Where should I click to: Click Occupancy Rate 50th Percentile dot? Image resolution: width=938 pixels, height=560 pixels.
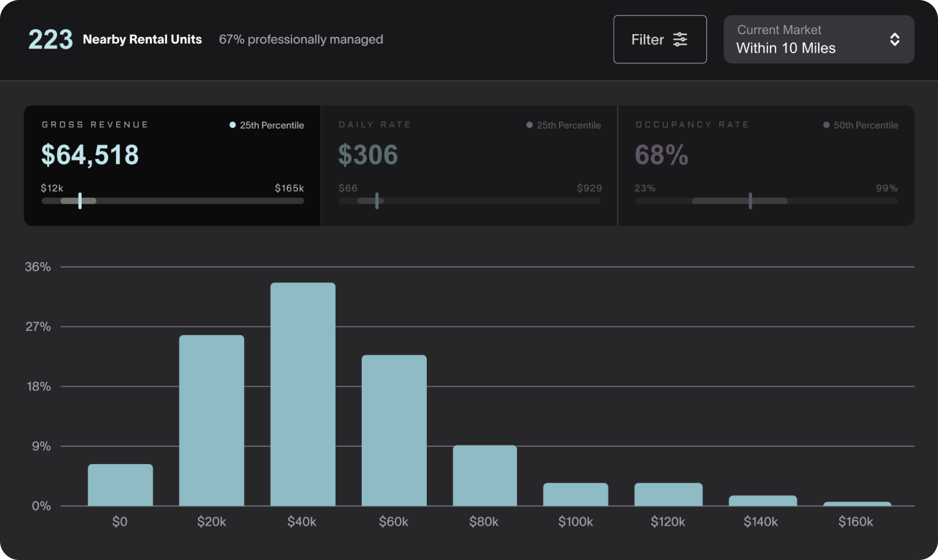click(x=826, y=125)
